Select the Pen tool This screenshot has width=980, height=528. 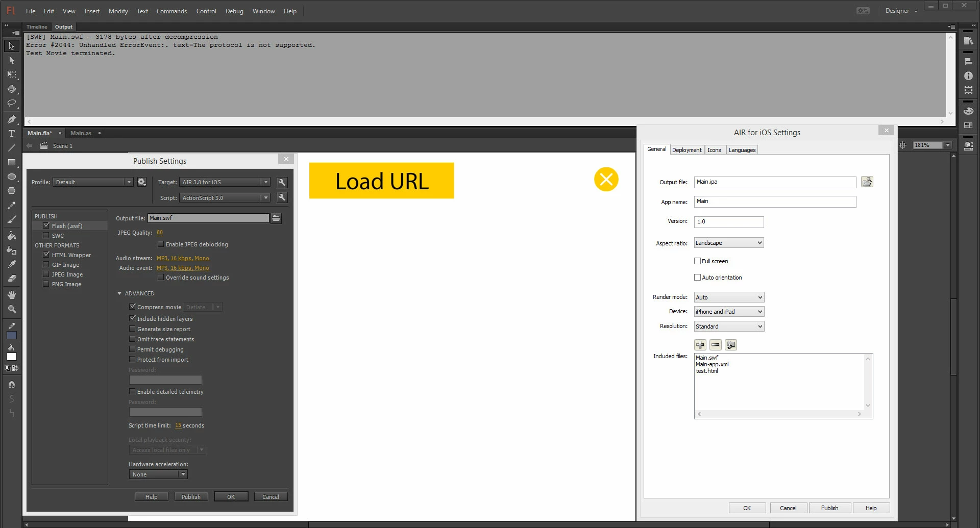tap(11, 119)
